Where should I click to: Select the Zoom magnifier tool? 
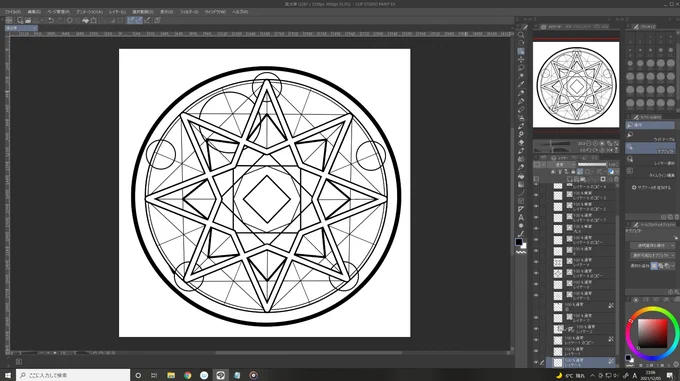click(521, 35)
